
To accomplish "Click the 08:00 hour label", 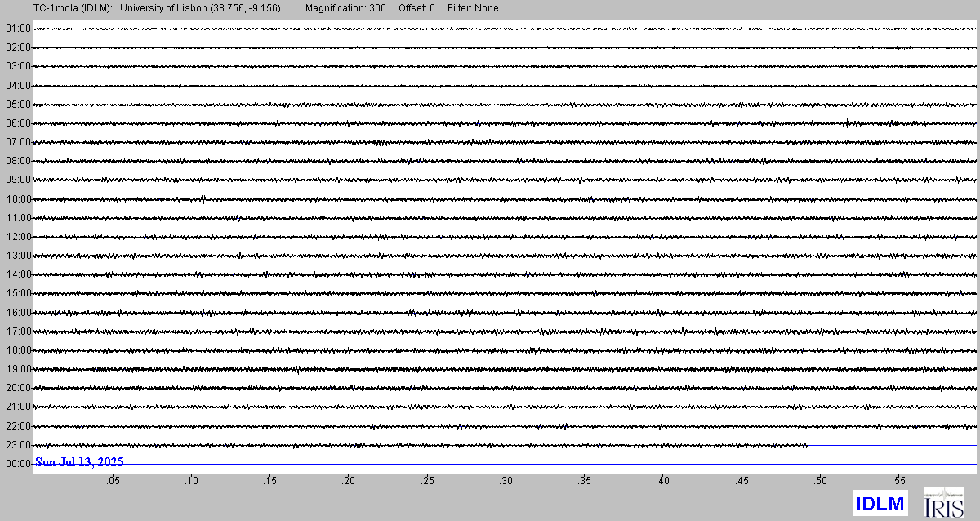I will (x=18, y=161).
